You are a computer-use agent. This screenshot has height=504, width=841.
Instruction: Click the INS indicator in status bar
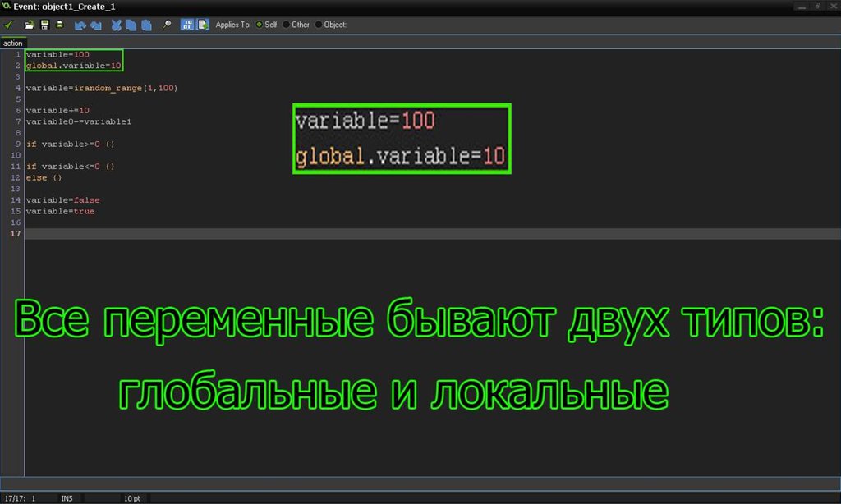coord(67,498)
